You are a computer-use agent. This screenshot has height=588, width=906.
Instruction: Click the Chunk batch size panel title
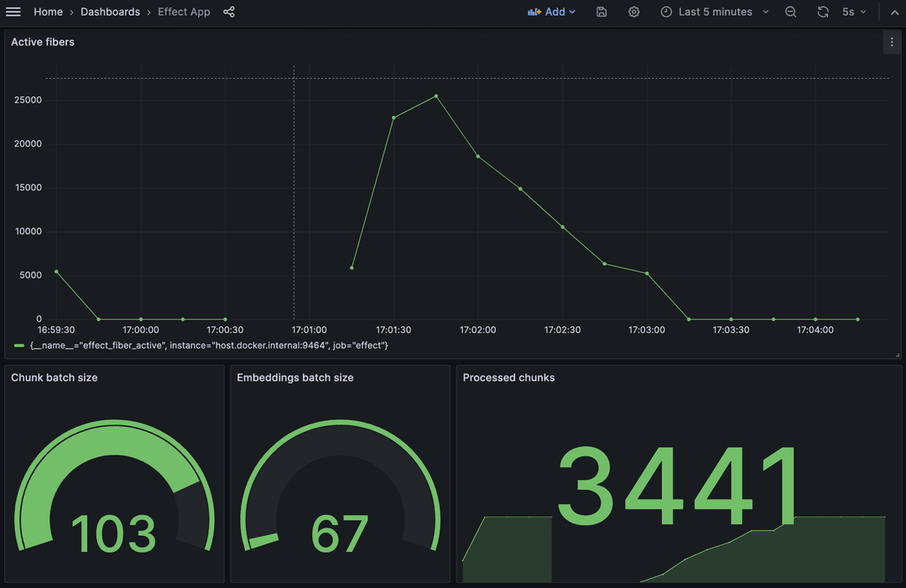coord(55,377)
